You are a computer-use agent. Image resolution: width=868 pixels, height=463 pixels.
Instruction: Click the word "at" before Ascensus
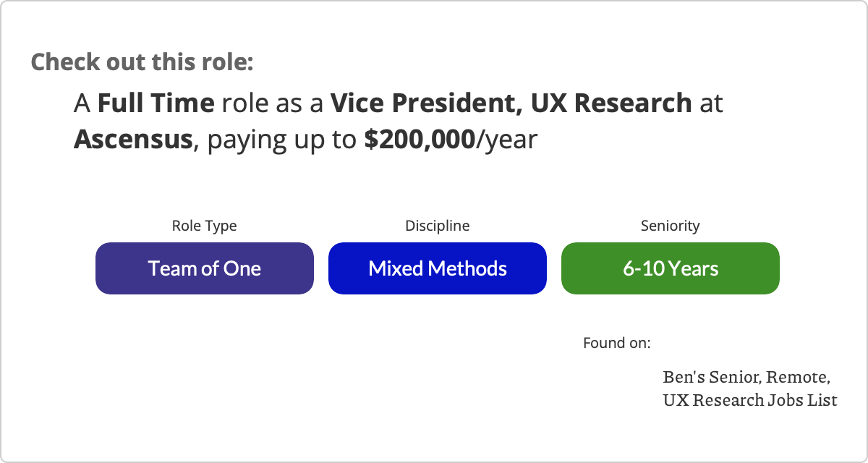(x=711, y=103)
